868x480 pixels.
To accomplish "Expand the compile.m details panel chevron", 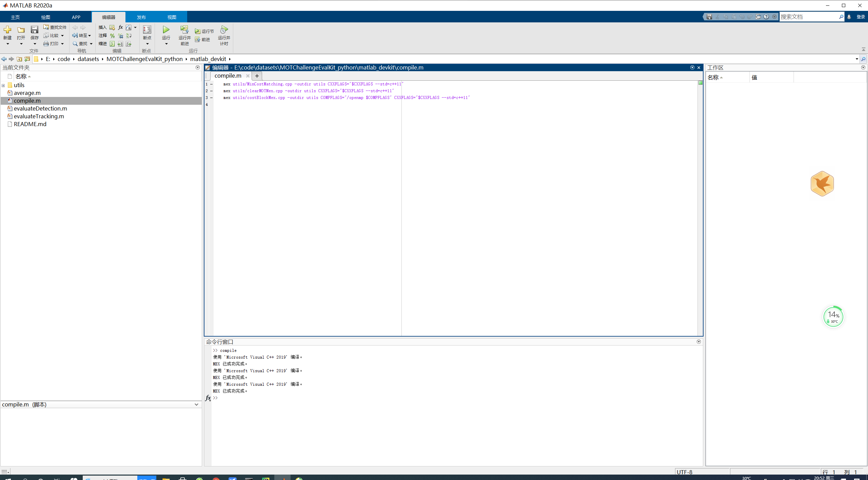I will pos(196,404).
